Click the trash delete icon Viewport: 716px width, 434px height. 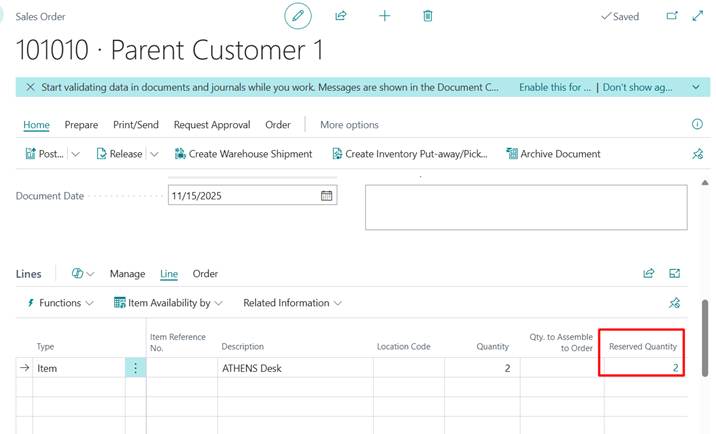[428, 16]
